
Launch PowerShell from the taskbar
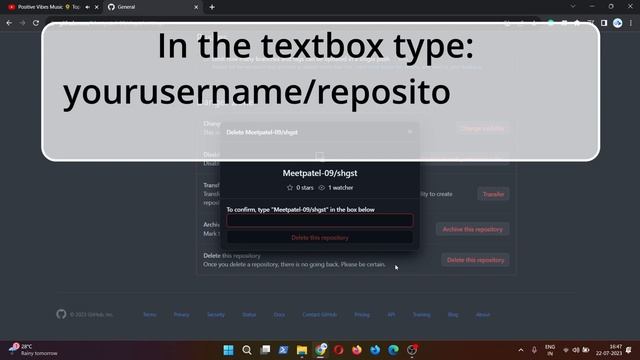pyautogui.click(x=283, y=350)
